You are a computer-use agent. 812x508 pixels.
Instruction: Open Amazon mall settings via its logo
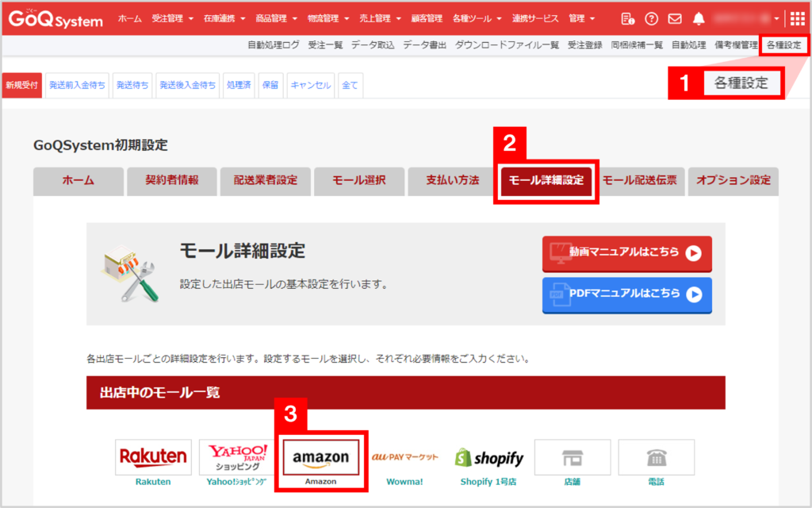point(321,457)
